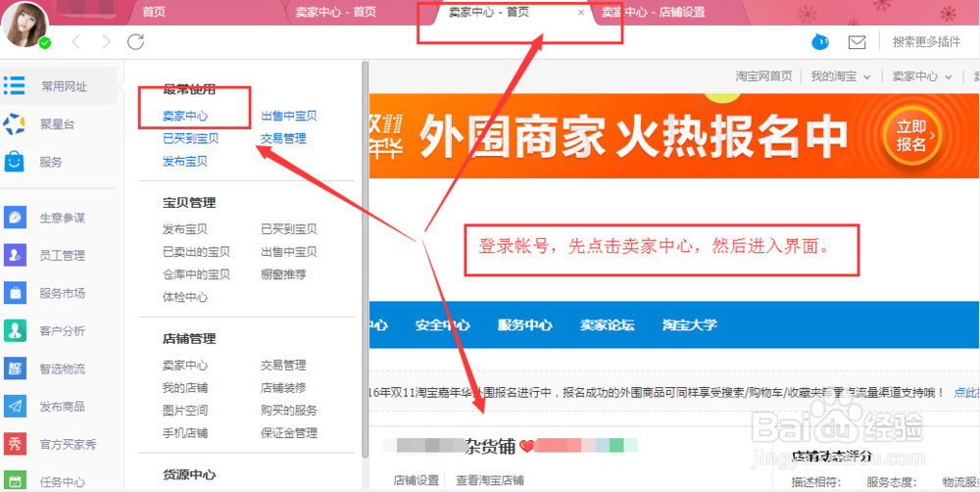Open 橱窗推荐 link
Viewport: 980px width, 492px height.
tap(283, 274)
